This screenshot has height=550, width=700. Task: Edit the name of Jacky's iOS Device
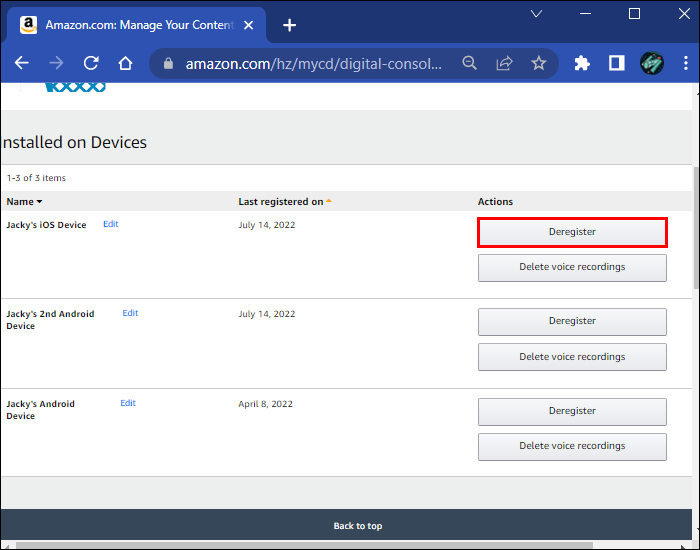[x=111, y=224]
